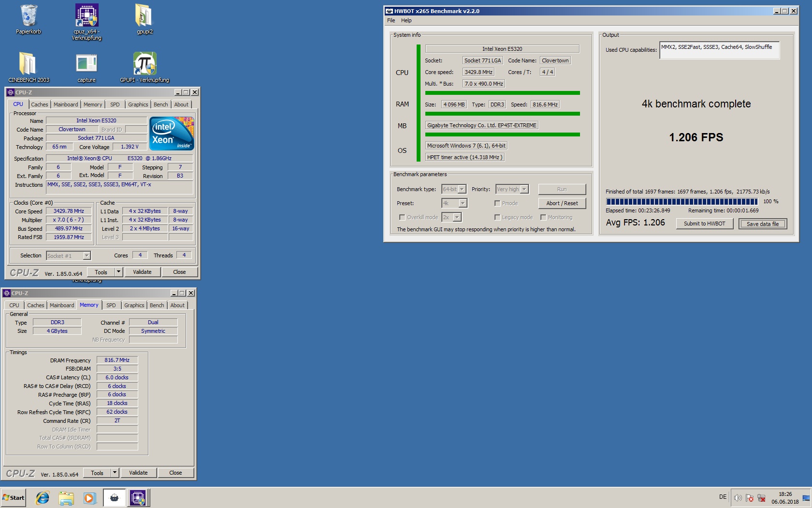Select the cpuz_x64 Verknüpfung desktop shortcut
The width and height of the screenshot is (812, 508).
(87, 22)
